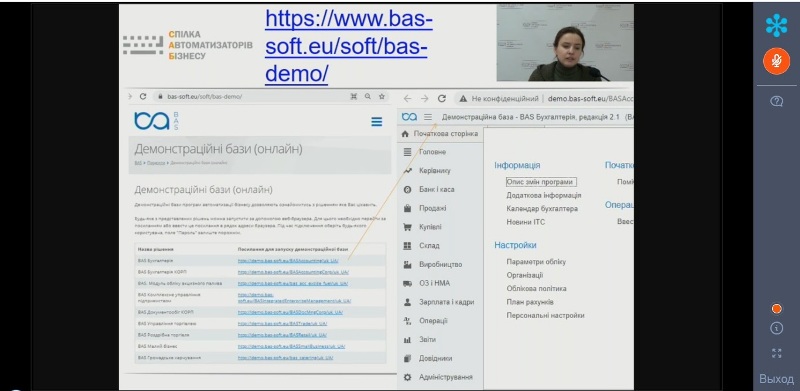
Task: Open the help chat bubble icon
Action: tap(776, 101)
